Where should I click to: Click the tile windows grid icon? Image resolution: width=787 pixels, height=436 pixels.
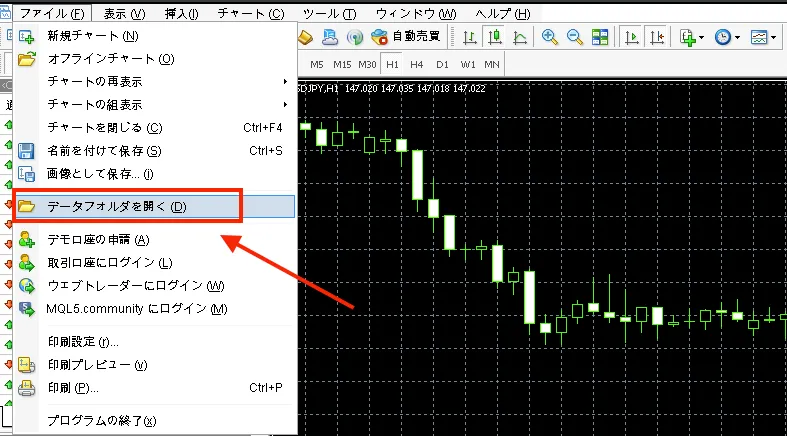click(599, 37)
